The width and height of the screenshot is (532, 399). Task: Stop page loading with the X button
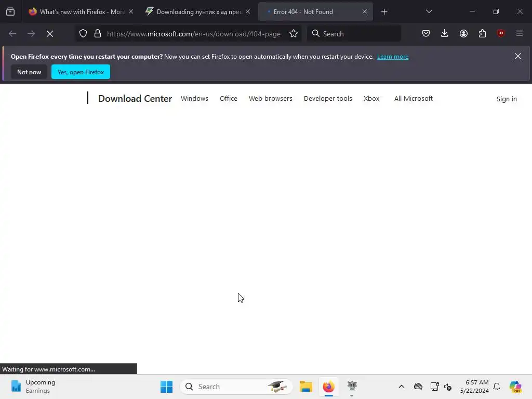tap(50, 34)
